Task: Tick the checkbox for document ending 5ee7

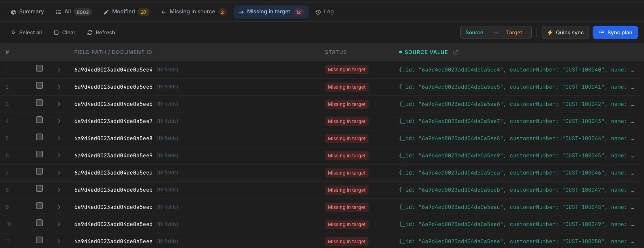Action: click(x=39, y=120)
